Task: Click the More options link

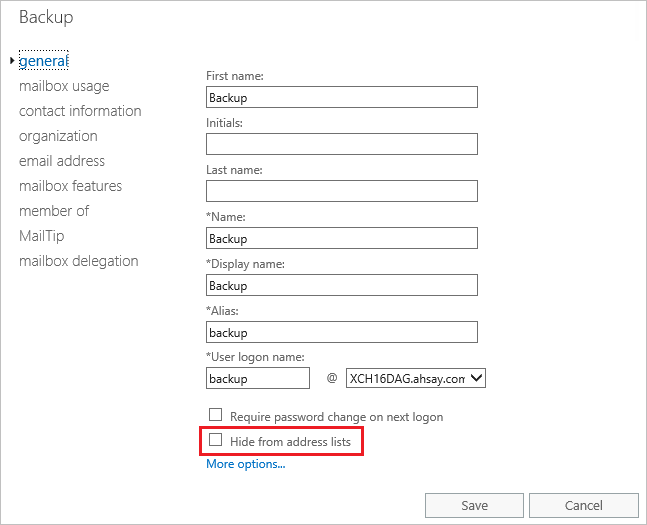Action: (246, 464)
